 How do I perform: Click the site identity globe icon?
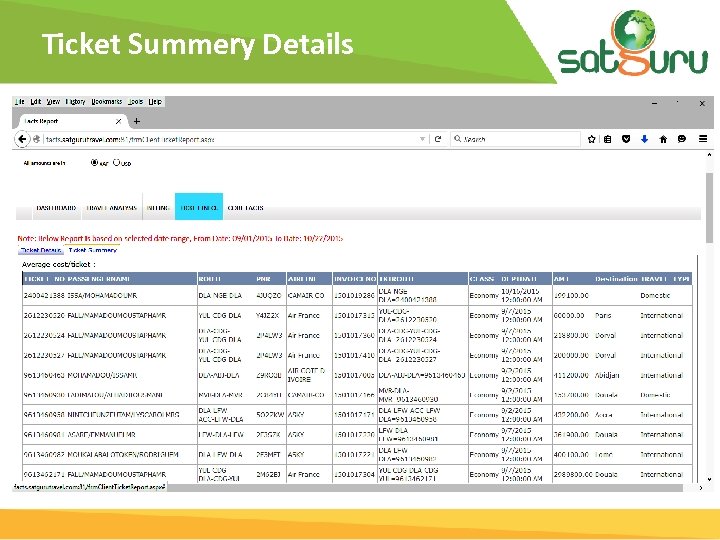pyautogui.click(x=37, y=139)
